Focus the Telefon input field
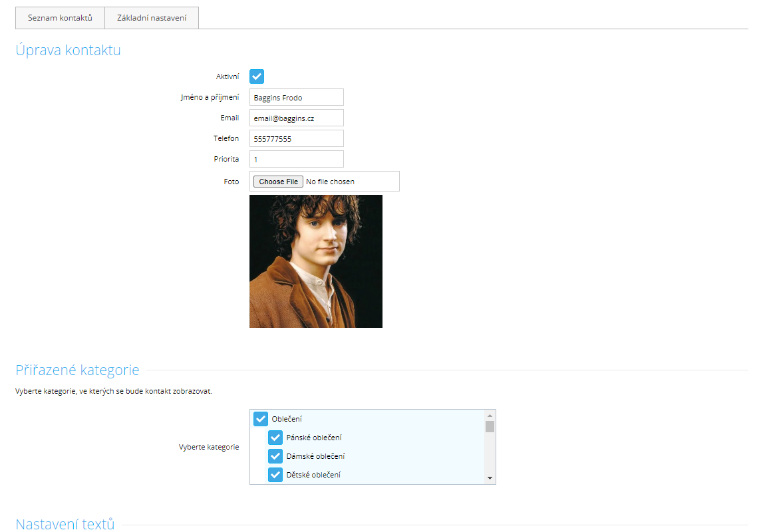 [x=296, y=138]
